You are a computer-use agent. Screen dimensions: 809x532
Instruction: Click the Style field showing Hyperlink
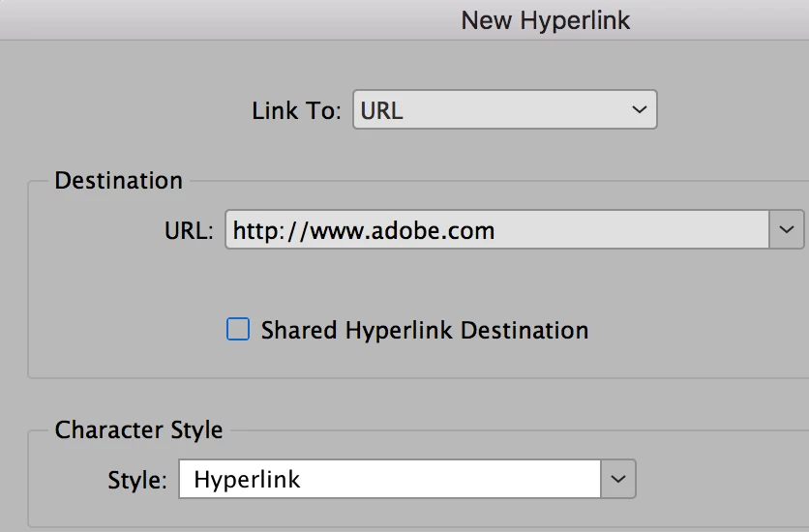point(390,479)
